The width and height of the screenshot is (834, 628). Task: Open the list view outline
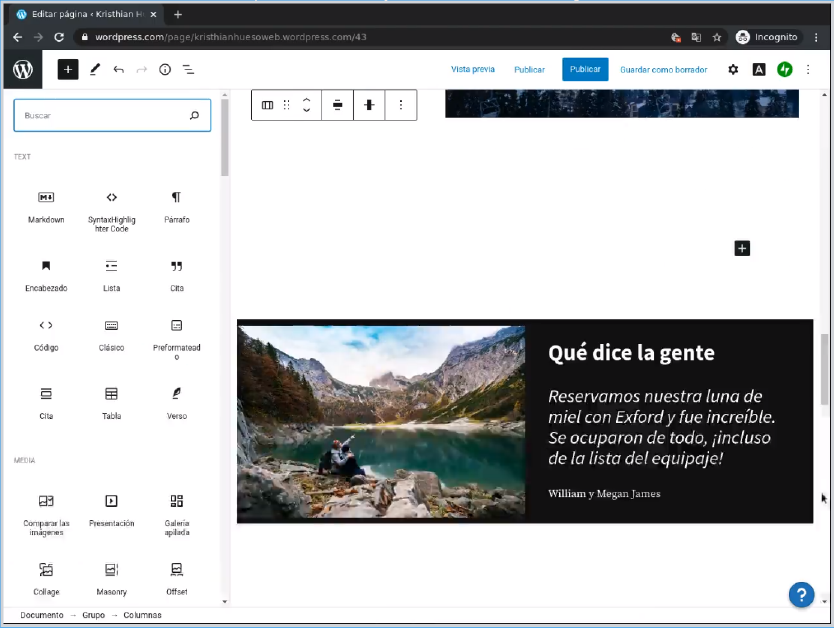(188, 69)
